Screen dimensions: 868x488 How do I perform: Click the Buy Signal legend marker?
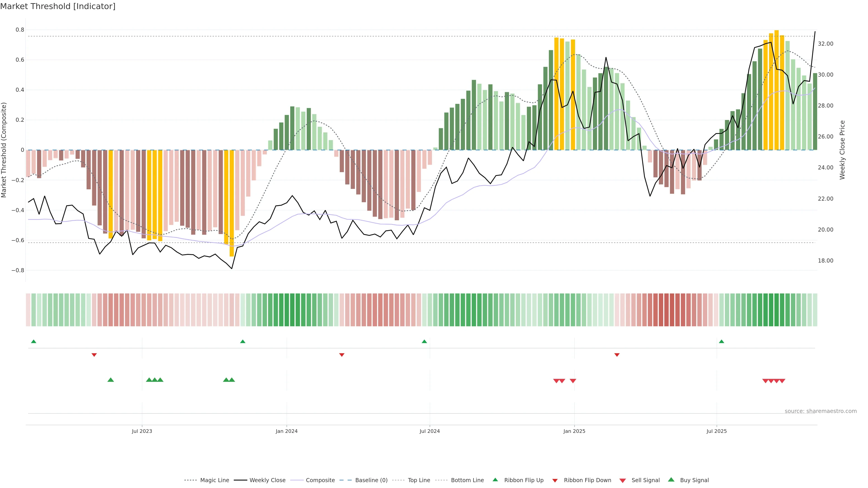point(671,480)
